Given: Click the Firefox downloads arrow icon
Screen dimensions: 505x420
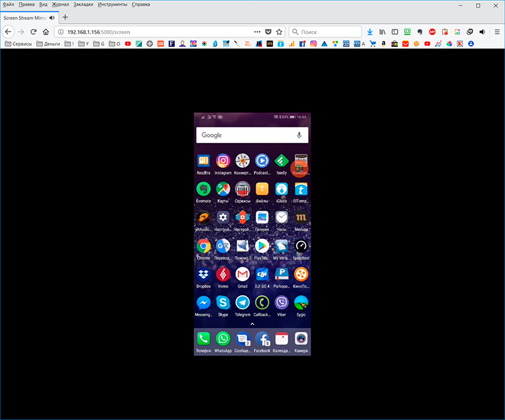Looking at the screenshot, I should (371, 32).
